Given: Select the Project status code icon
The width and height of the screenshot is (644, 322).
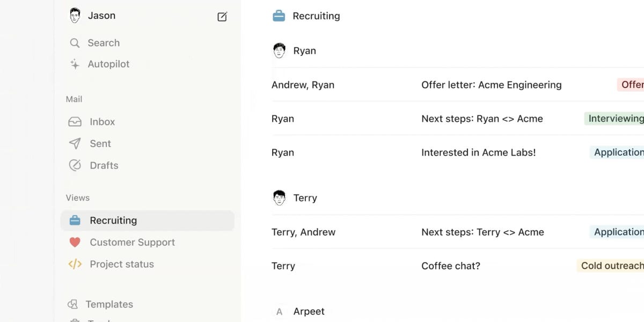Looking at the screenshot, I should click(75, 264).
